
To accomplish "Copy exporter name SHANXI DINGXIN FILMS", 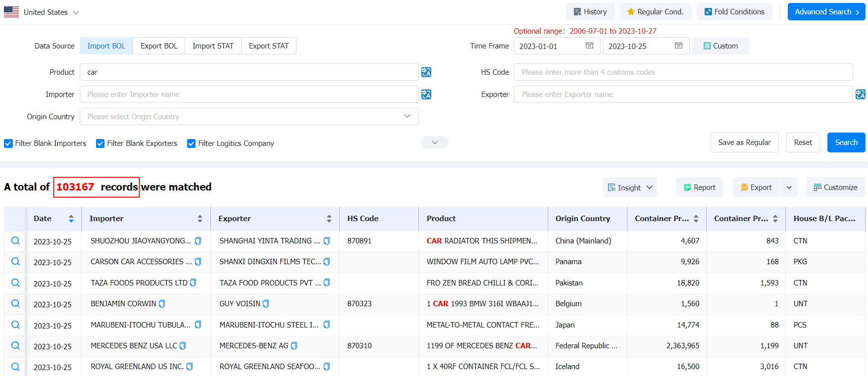I will pyautogui.click(x=327, y=262).
